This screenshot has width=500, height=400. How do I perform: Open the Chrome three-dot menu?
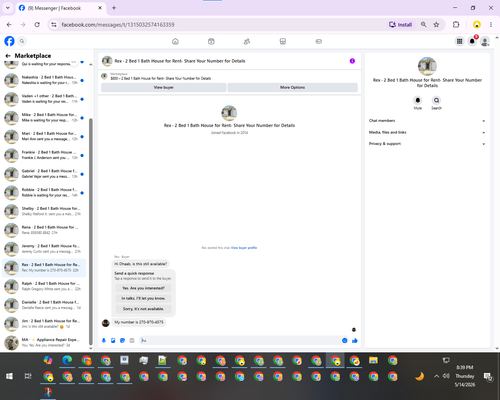(491, 25)
